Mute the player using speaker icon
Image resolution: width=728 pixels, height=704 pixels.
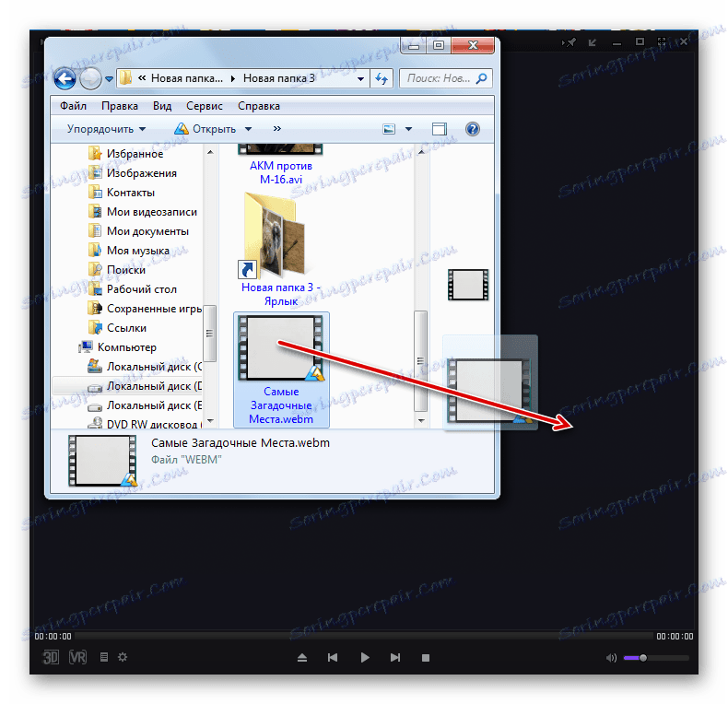coord(612,658)
